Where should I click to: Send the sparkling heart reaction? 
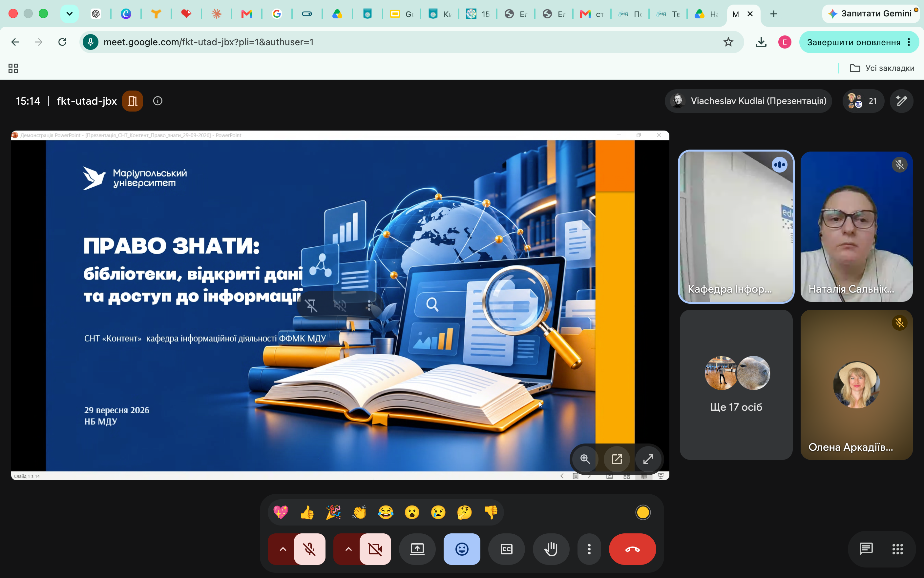[x=281, y=512]
